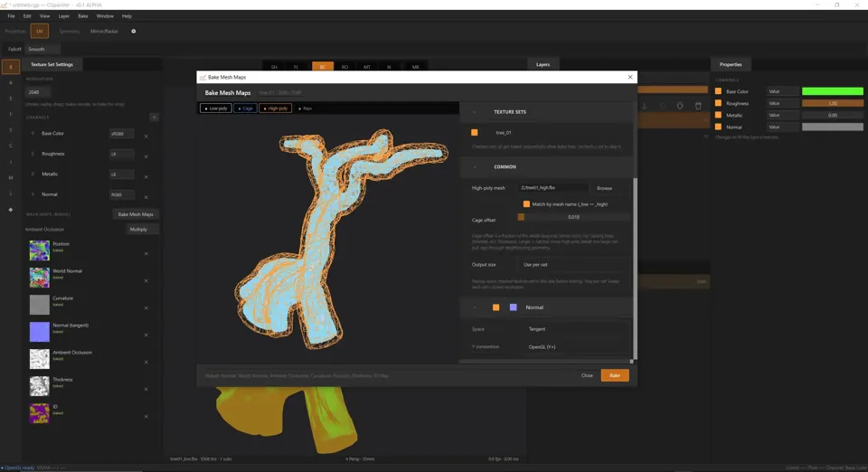Image resolution: width=868 pixels, height=472 pixels.
Task: Open the Layer menu
Action: [x=63, y=16]
